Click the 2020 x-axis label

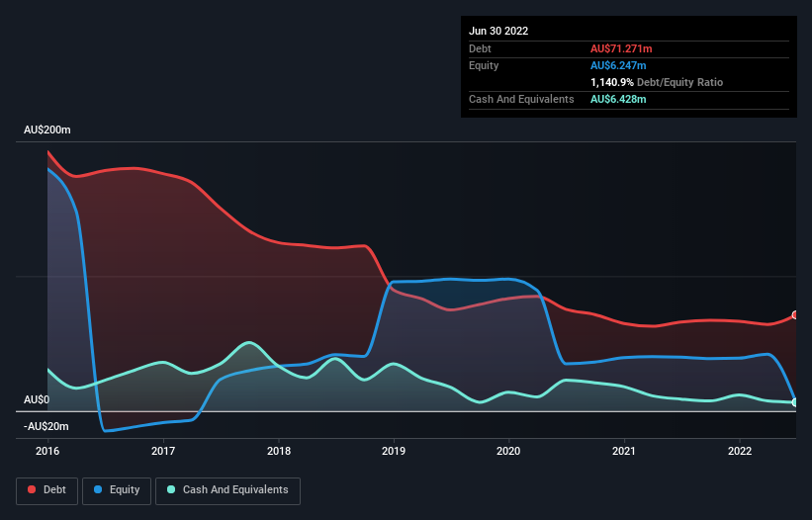pos(508,451)
